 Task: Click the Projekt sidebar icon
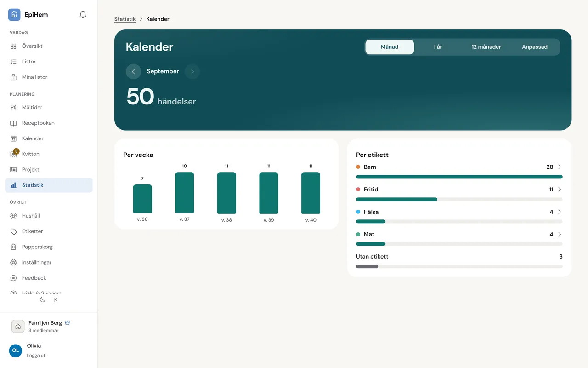(x=14, y=170)
